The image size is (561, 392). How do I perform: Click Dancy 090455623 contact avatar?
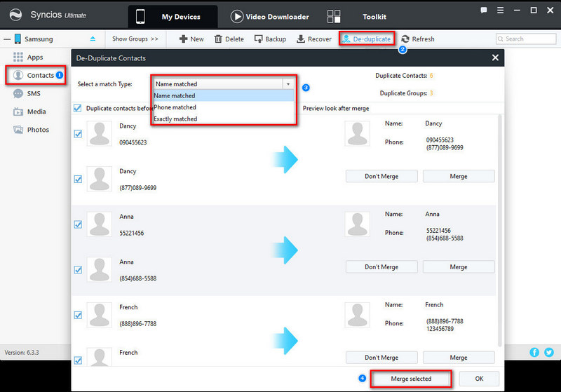[100, 133]
